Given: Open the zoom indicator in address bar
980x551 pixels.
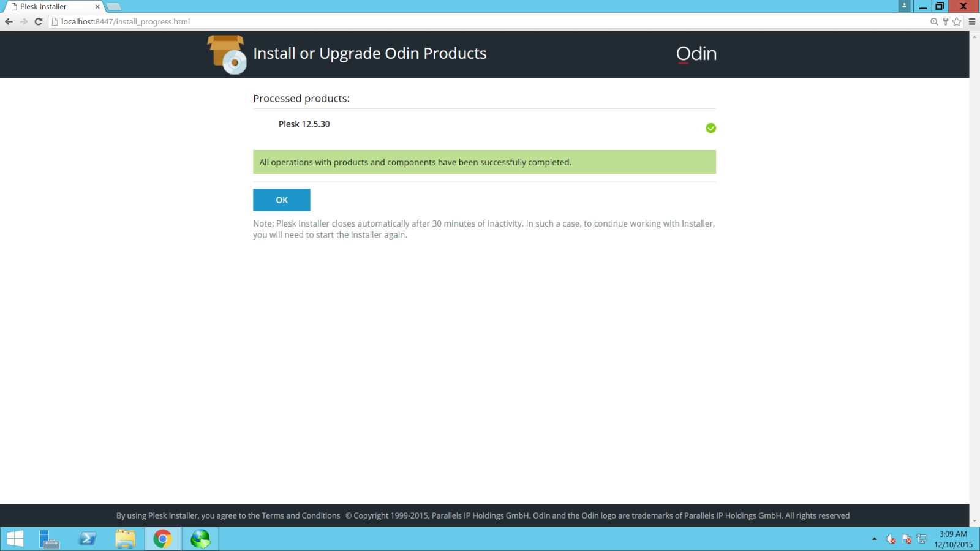Looking at the screenshot, I should [x=934, y=21].
